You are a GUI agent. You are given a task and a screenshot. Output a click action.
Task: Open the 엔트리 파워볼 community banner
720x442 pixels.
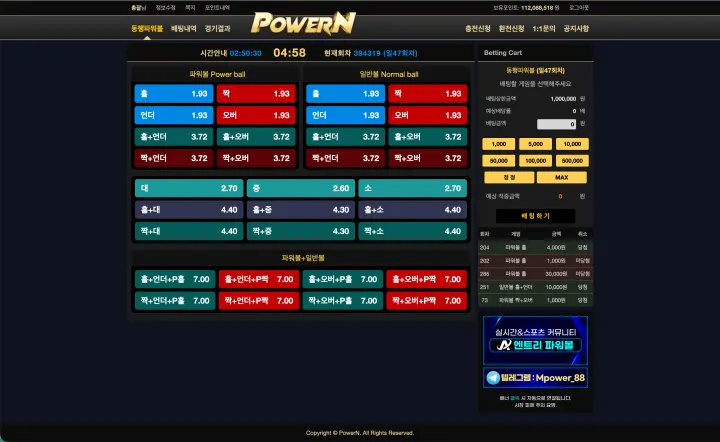click(x=535, y=340)
